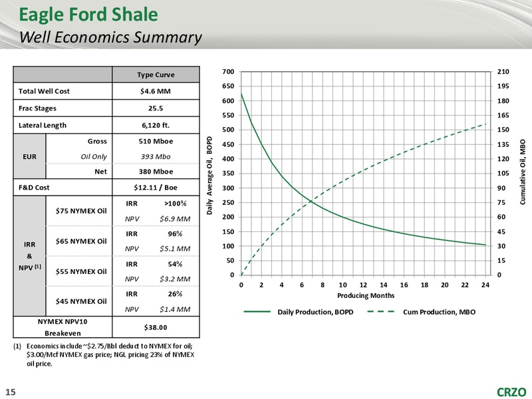The height and width of the screenshot is (399, 532).
Task: Click the 'NYMEX NPV10 Breakeven' label
Action: pos(63,327)
